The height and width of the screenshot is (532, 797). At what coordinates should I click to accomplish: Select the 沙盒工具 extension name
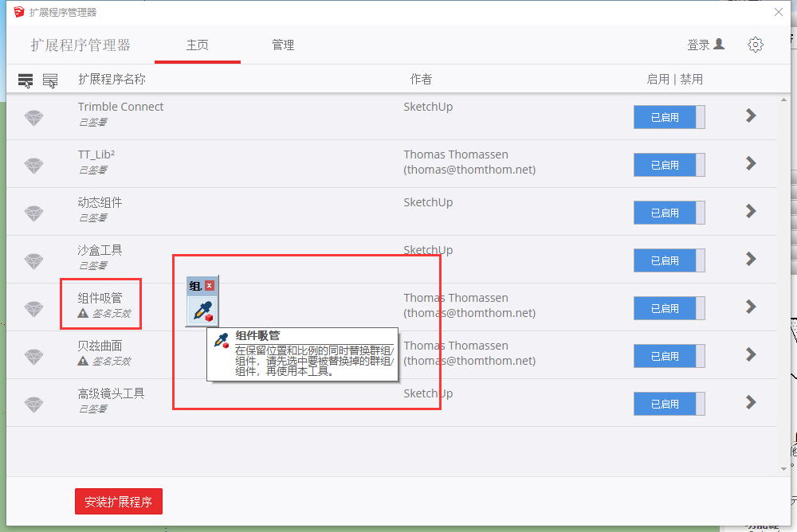[x=100, y=250]
